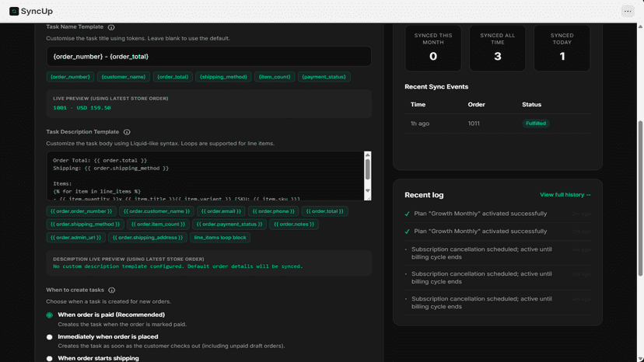This screenshot has width=644, height=362.
Task: Insert the {{ order.item_count }} token
Action: click(158, 225)
